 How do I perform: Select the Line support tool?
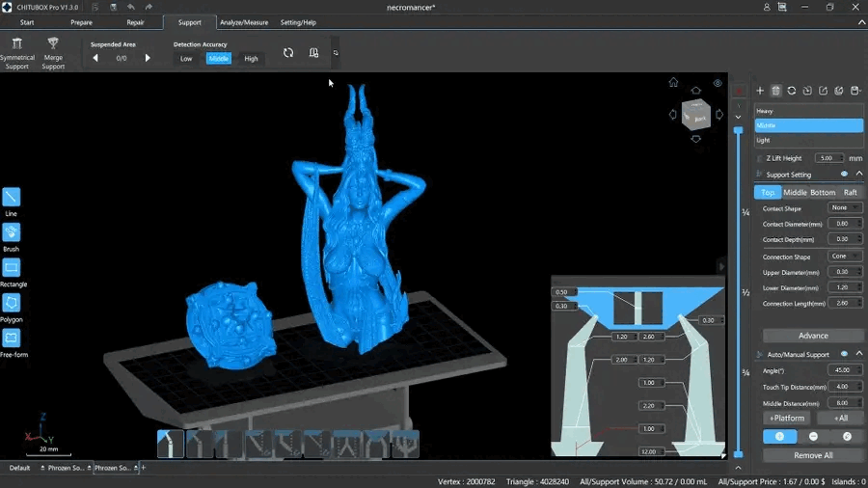[x=12, y=198]
